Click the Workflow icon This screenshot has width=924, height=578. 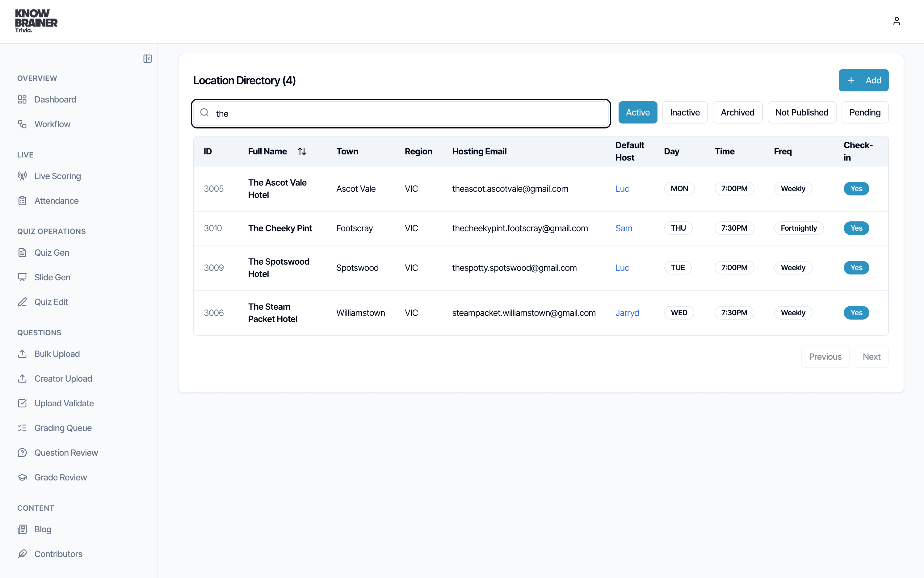(x=22, y=124)
